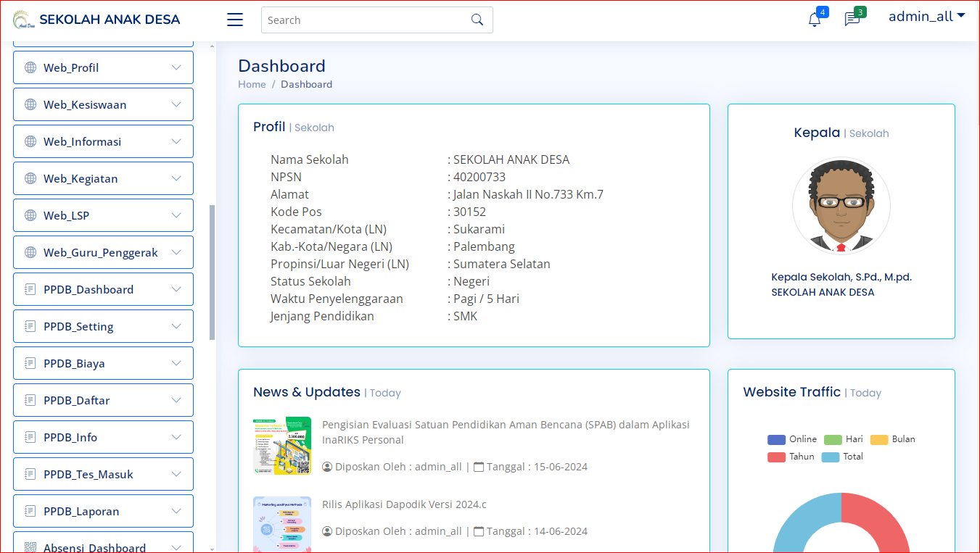Click the list icon beside PPDB_Info
Viewport: 980px width, 553px height.
30,437
